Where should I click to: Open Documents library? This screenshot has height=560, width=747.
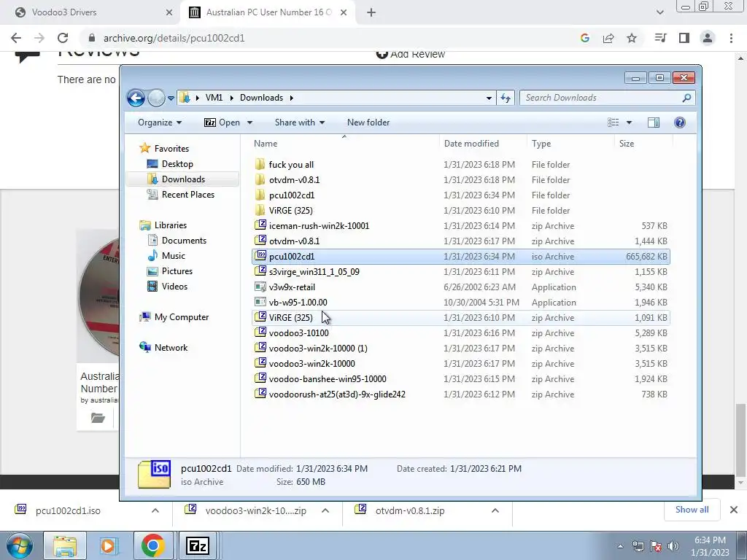pyautogui.click(x=184, y=241)
